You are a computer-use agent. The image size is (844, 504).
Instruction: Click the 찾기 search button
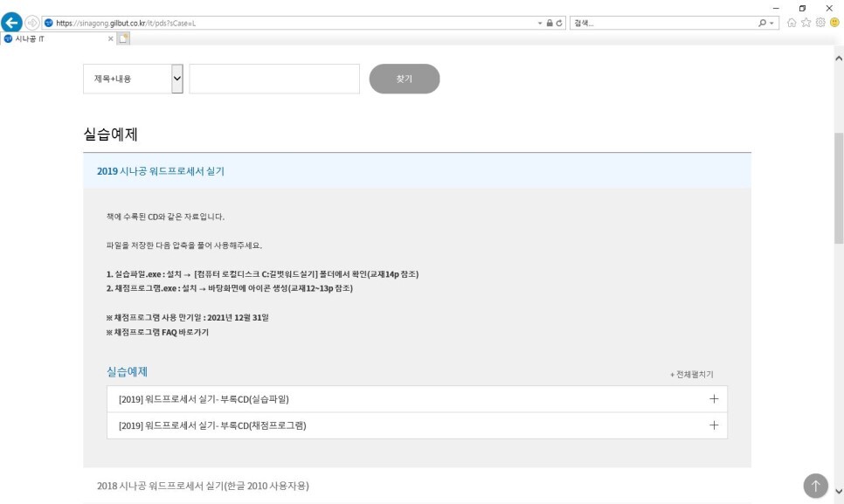click(405, 79)
